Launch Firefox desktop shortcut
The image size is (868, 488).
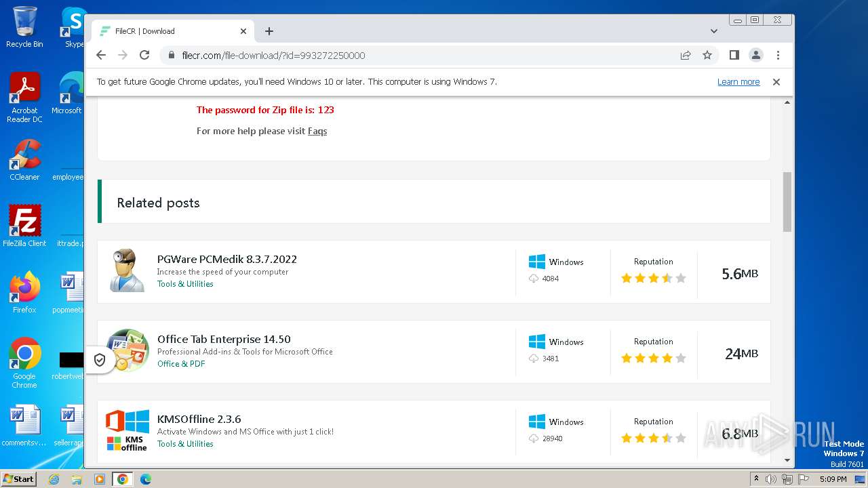point(24,293)
